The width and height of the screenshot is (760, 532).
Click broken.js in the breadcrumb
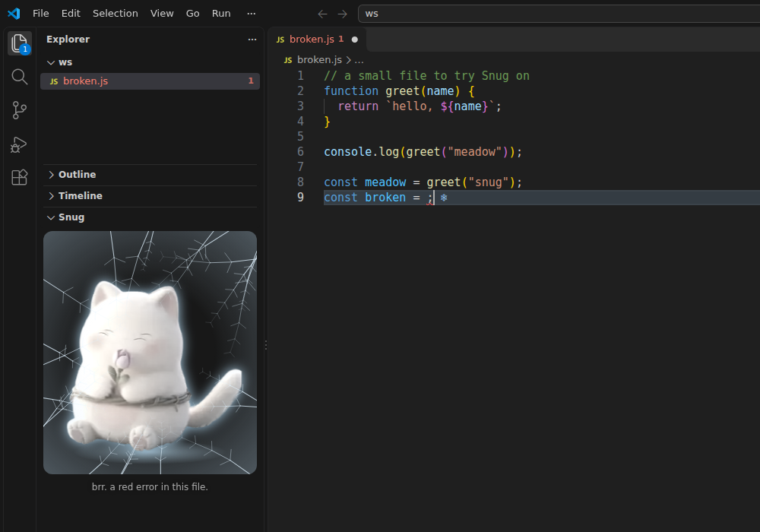tap(319, 60)
